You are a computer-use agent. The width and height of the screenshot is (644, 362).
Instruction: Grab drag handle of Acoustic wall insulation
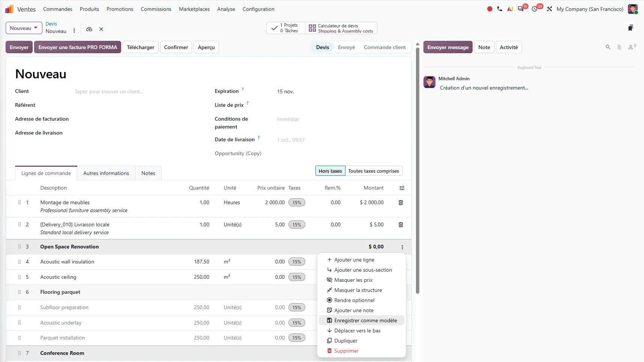[x=20, y=262]
